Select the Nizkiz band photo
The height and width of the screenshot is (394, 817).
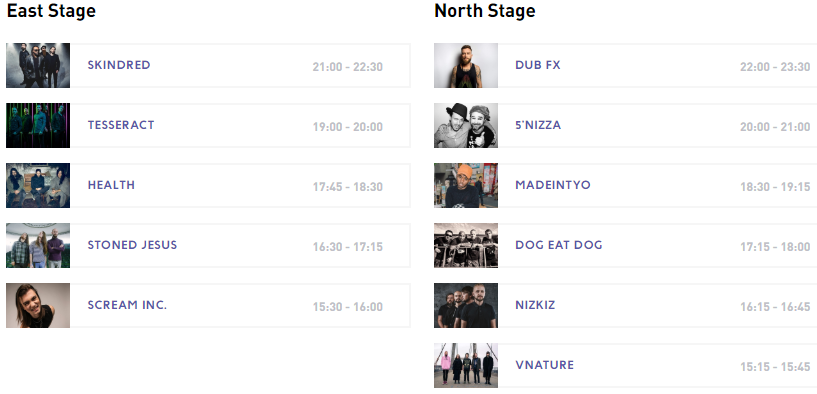tap(466, 305)
